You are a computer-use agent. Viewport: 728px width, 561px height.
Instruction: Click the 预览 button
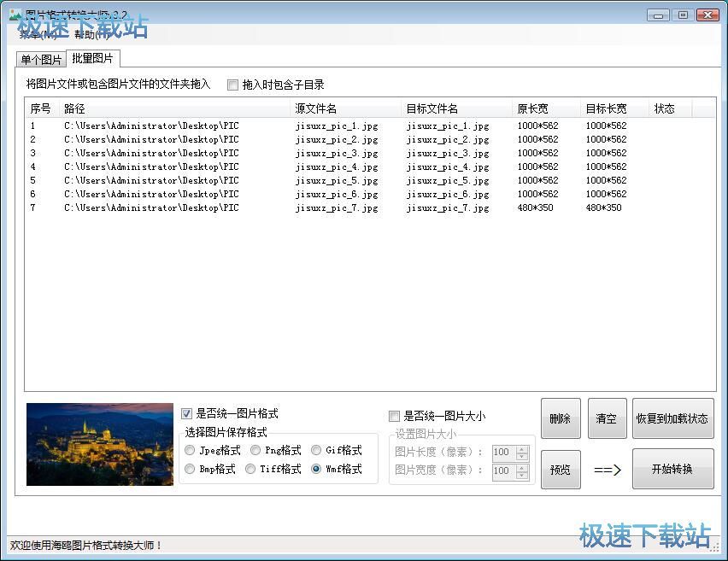[x=561, y=469]
